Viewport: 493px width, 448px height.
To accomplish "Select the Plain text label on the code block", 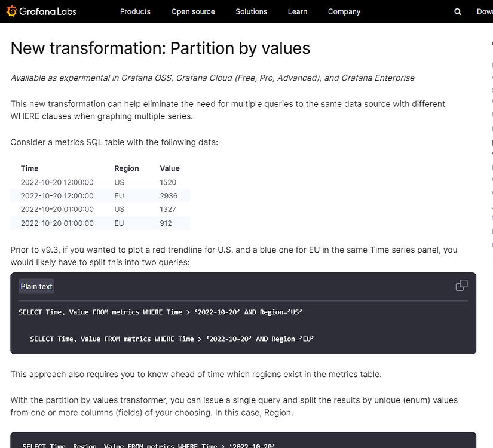I will (x=36, y=286).
